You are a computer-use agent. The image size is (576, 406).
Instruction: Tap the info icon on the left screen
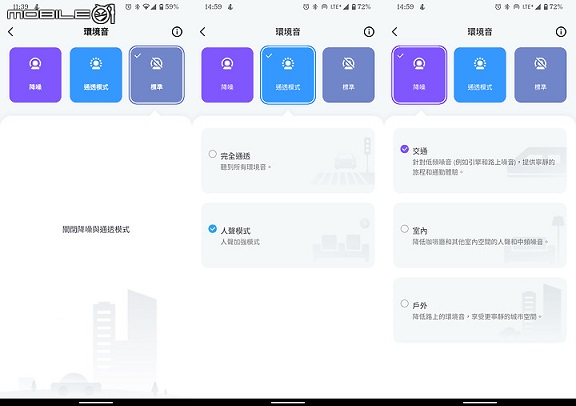coord(177,32)
